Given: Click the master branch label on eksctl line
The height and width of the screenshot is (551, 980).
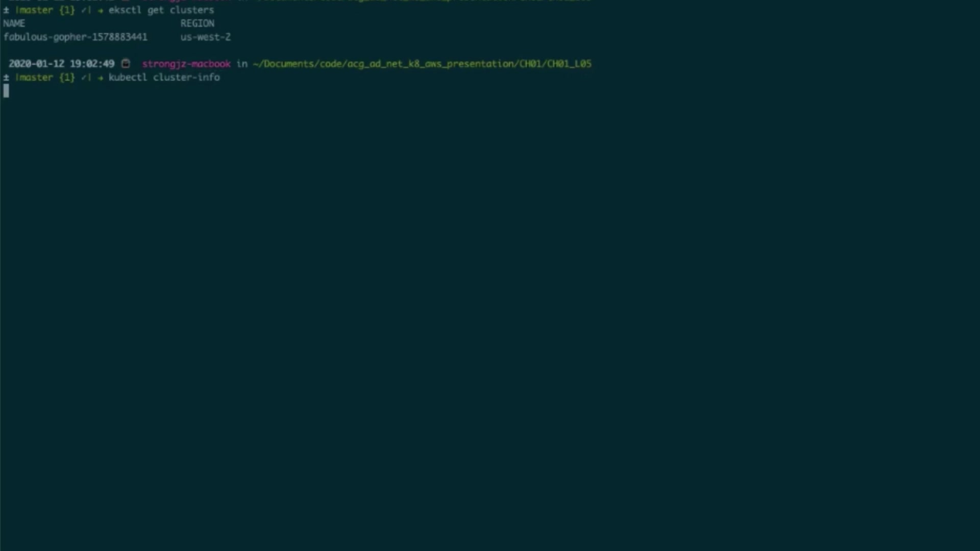Looking at the screenshot, I should point(35,10).
